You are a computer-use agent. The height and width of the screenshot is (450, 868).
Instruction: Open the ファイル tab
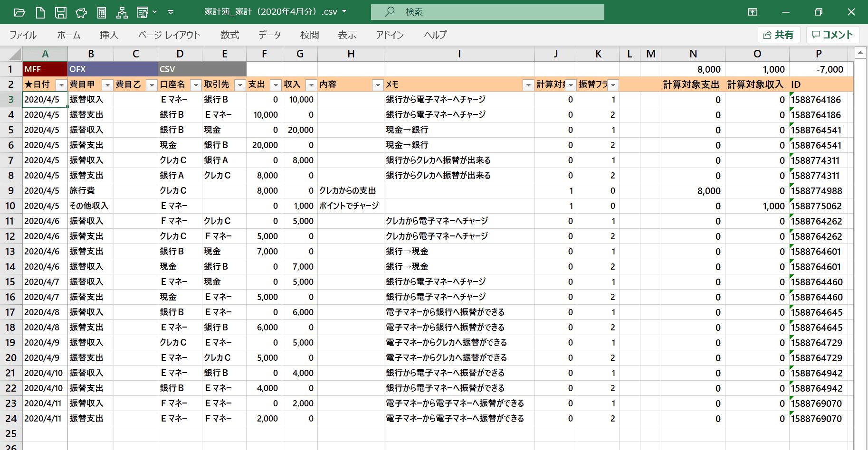tap(23, 35)
